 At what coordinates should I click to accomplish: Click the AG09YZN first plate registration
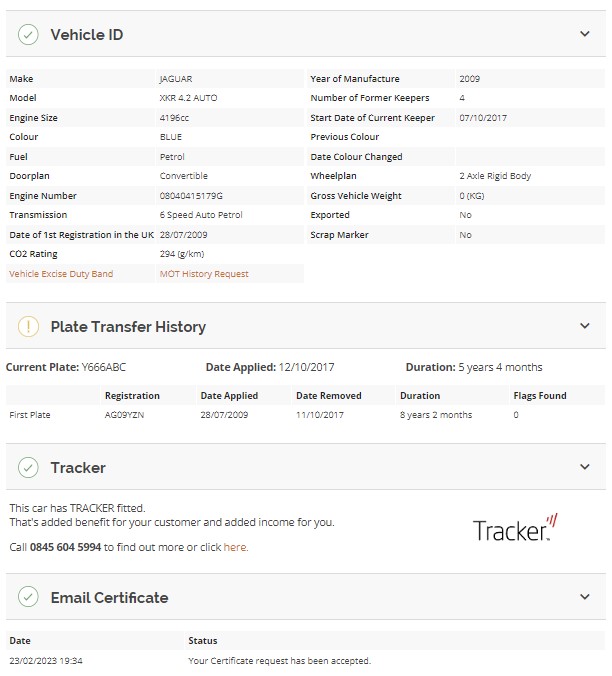point(124,415)
